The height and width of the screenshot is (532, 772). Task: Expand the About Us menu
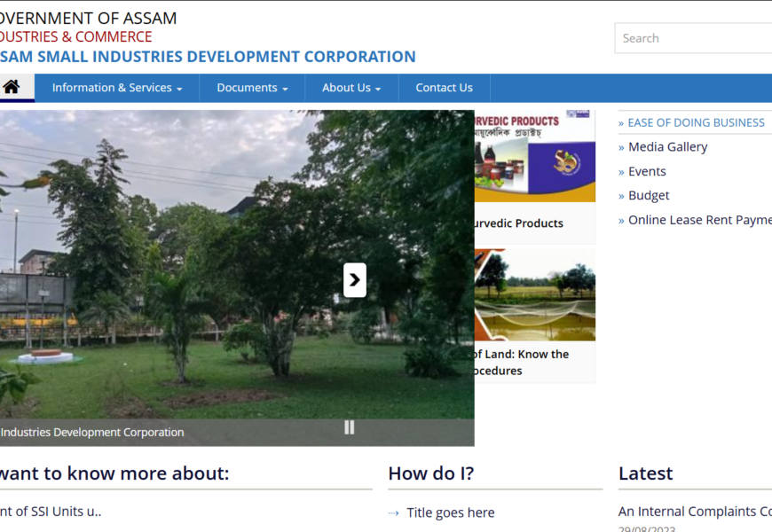(x=351, y=88)
